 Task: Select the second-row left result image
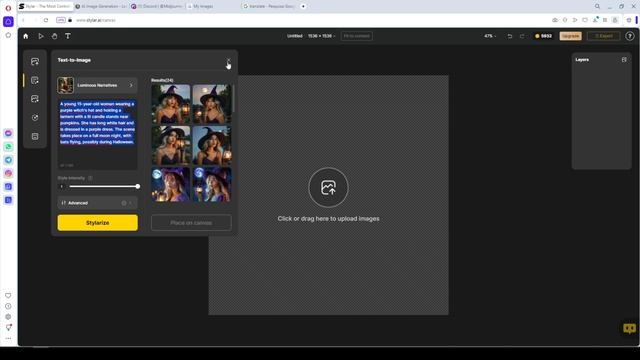pyautogui.click(x=171, y=145)
